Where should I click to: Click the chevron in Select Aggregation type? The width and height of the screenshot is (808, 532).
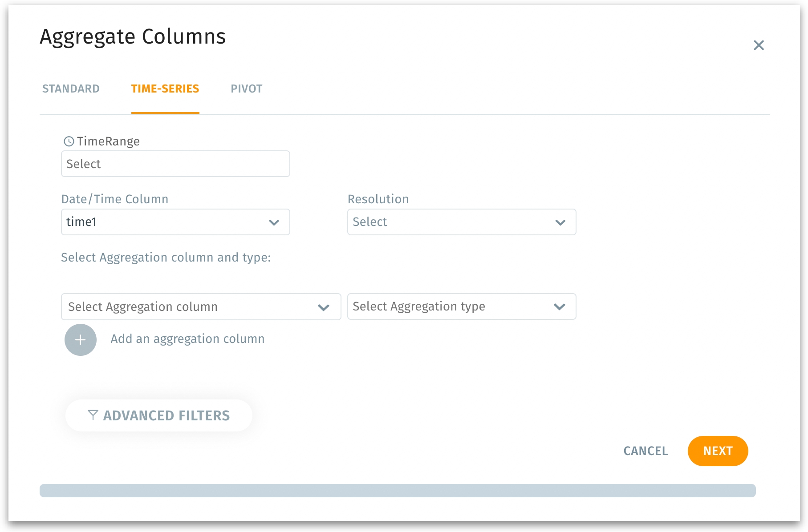(559, 306)
